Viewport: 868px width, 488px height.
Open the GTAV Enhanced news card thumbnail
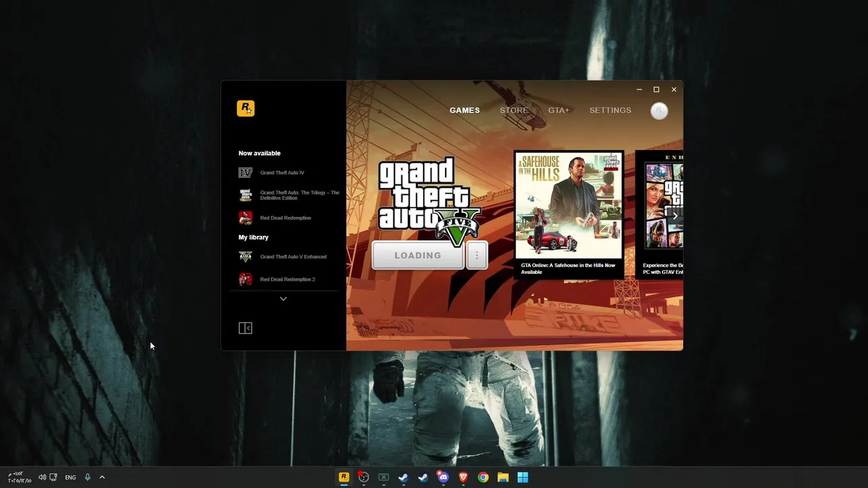[x=663, y=205]
